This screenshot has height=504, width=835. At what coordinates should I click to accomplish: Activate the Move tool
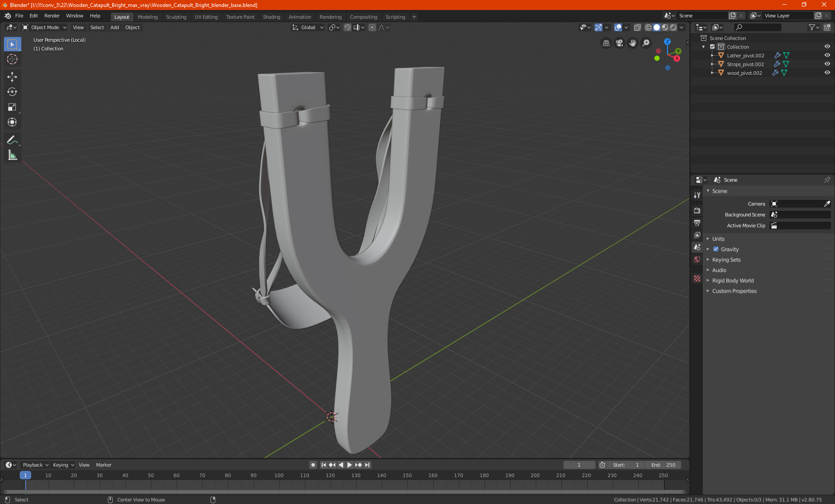(x=12, y=77)
